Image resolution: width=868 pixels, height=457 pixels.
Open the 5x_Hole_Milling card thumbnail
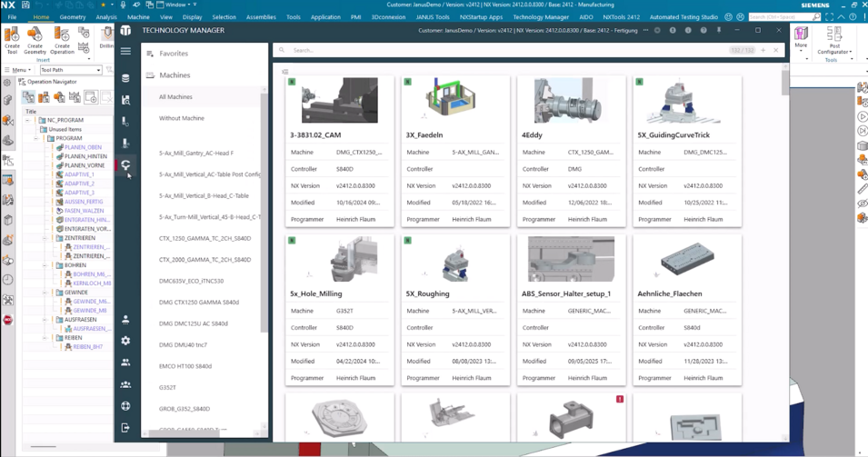pyautogui.click(x=354, y=260)
